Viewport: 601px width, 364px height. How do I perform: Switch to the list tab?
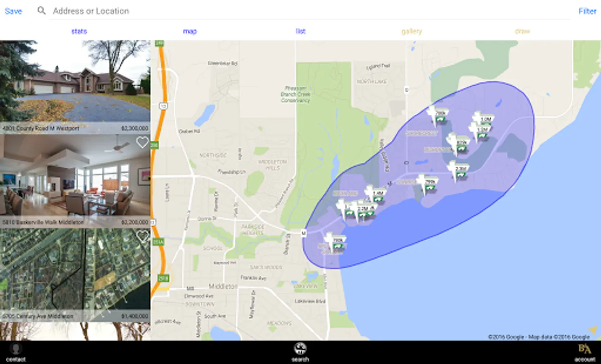pos(300,31)
